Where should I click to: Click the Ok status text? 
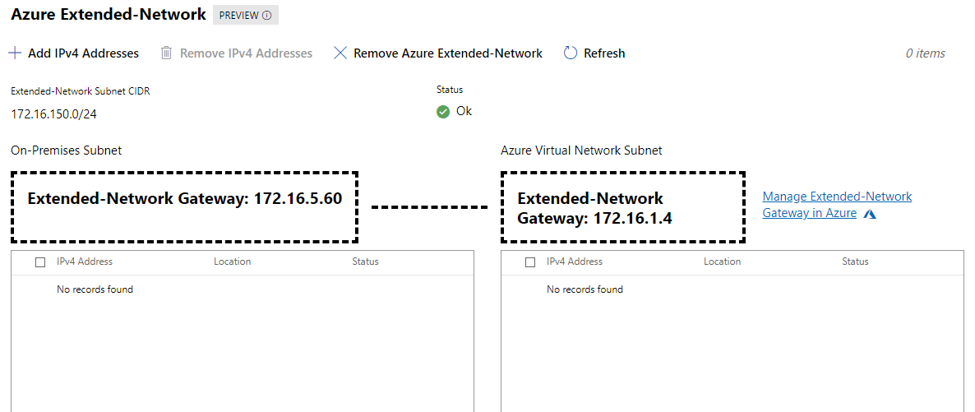point(464,111)
